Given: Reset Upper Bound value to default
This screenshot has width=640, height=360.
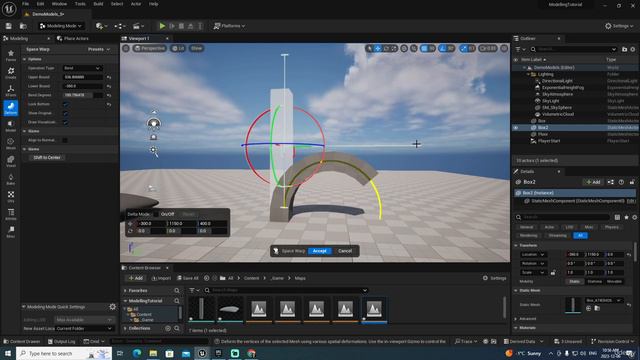Looking at the screenshot, I should tap(109, 77).
